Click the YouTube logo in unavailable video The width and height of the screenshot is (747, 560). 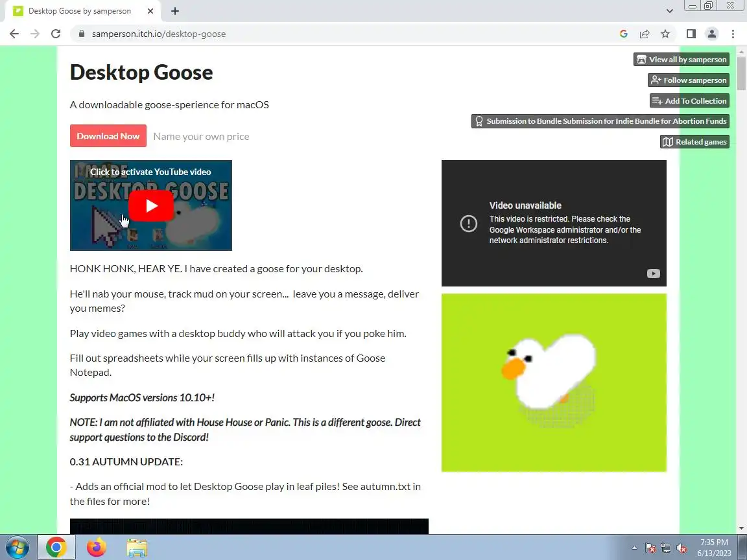(x=653, y=274)
